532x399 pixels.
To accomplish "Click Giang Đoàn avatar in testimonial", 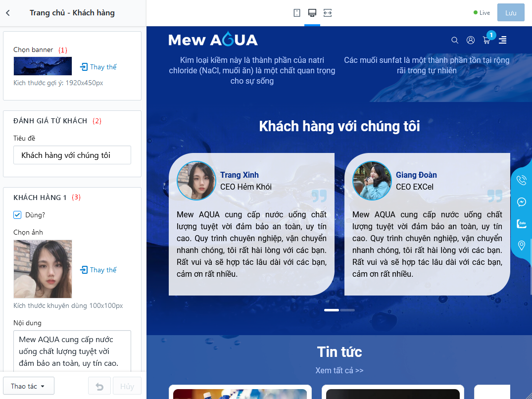I will coord(372,181).
